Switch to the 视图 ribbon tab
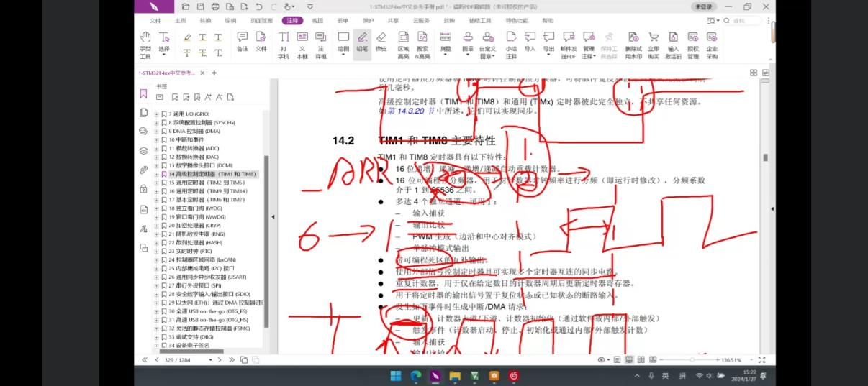The height and width of the screenshot is (386, 868). pos(317,21)
